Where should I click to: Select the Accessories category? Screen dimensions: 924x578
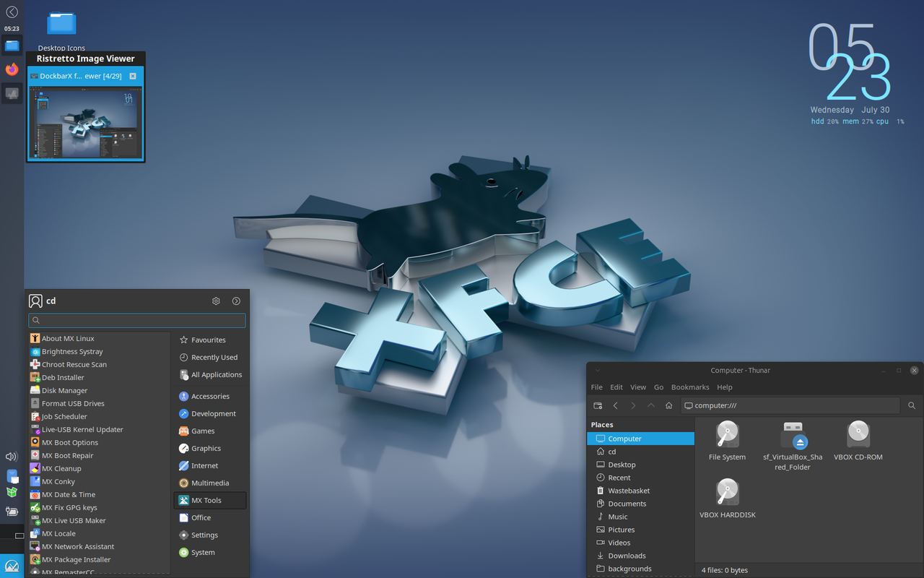pyautogui.click(x=210, y=396)
